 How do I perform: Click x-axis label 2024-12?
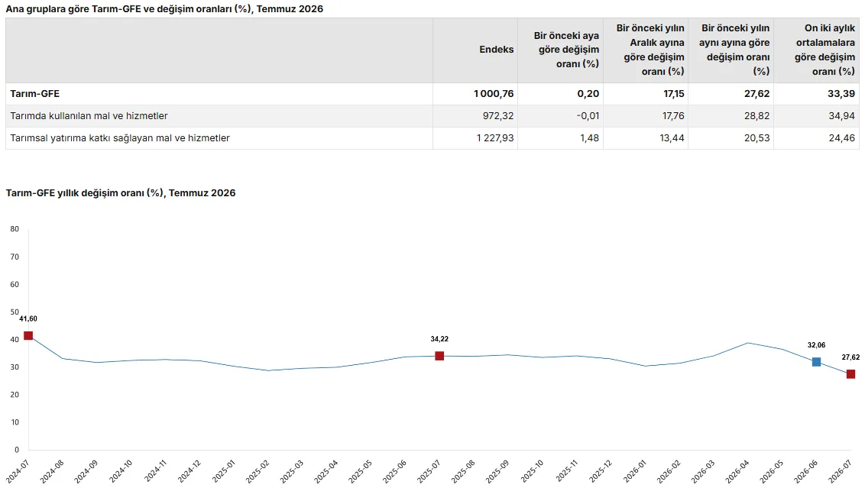(x=189, y=472)
